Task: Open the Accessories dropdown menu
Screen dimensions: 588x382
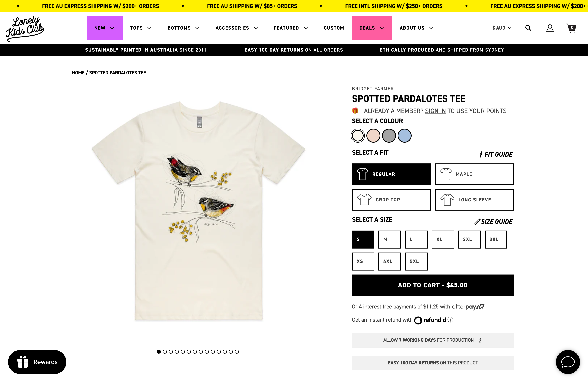Action: [x=236, y=28]
